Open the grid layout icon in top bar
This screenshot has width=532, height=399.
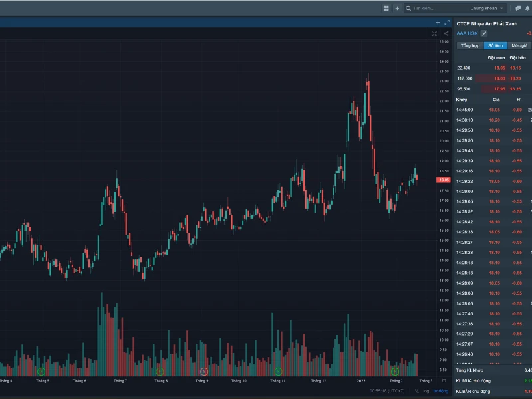click(x=386, y=9)
